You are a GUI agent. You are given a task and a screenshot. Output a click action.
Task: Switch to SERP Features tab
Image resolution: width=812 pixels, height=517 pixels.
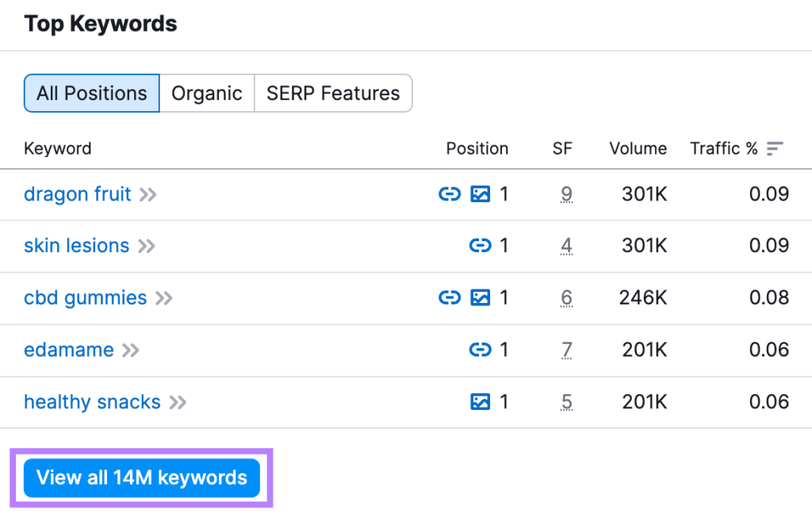tap(333, 94)
